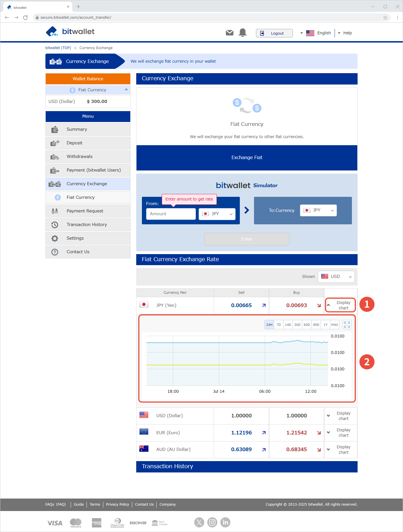The width and height of the screenshot is (403, 532).
Task: Select the 24H chart range
Action: point(269,325)
